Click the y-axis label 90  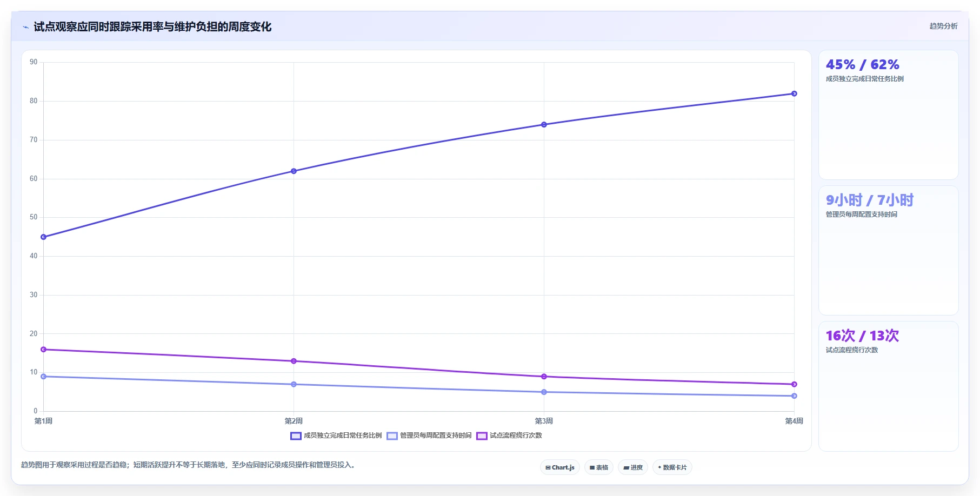[x=34, y=62]
